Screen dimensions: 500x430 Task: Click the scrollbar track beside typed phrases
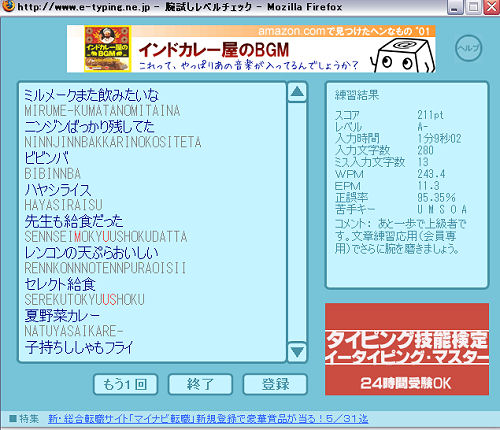[x=297, y=222]
